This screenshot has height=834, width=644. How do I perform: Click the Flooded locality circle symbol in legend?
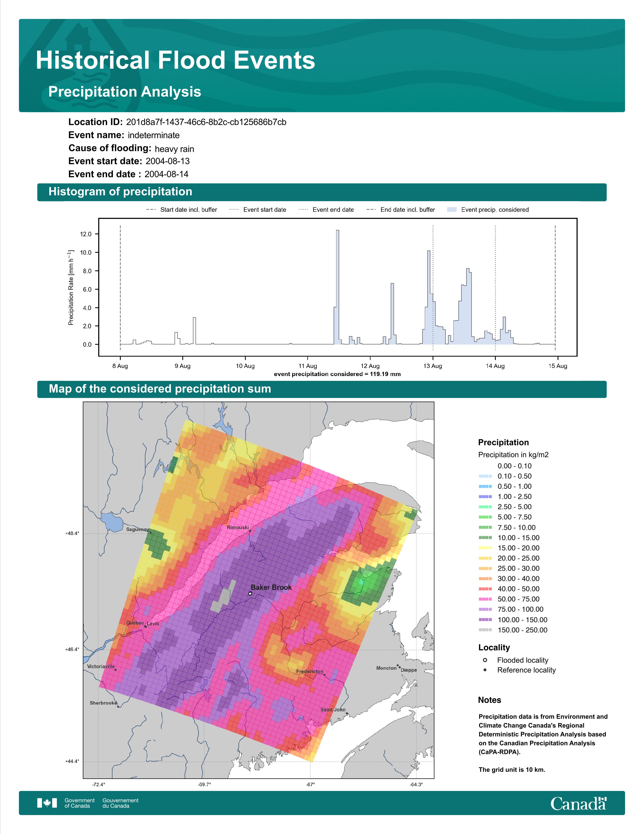[x=485, y=660]
